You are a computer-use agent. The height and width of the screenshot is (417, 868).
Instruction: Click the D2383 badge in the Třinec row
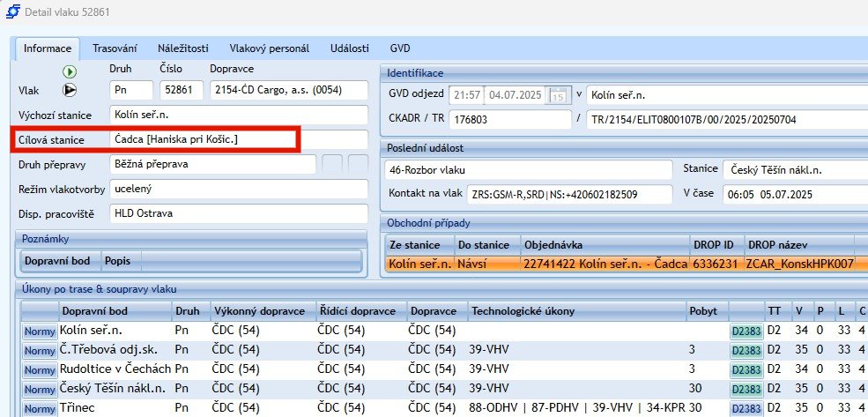(746, 408)
